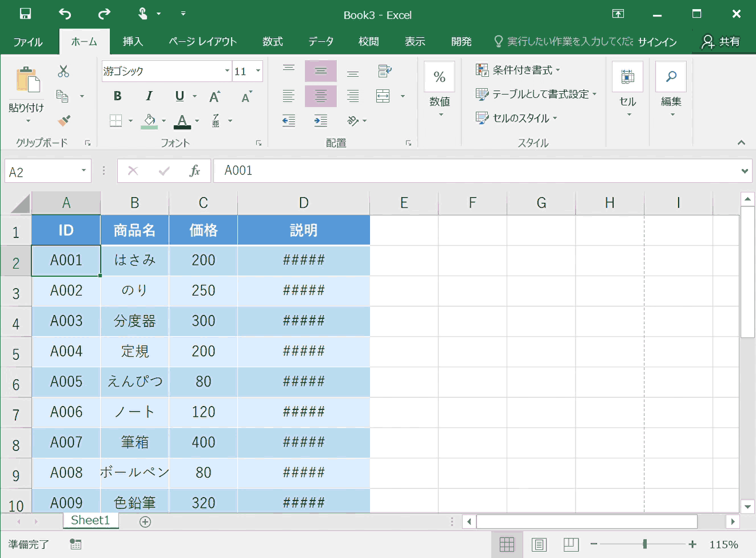This screenshot has height=558, width=756.
Task: Switch to Page Layout view in status bar
Action: (539, 544)
